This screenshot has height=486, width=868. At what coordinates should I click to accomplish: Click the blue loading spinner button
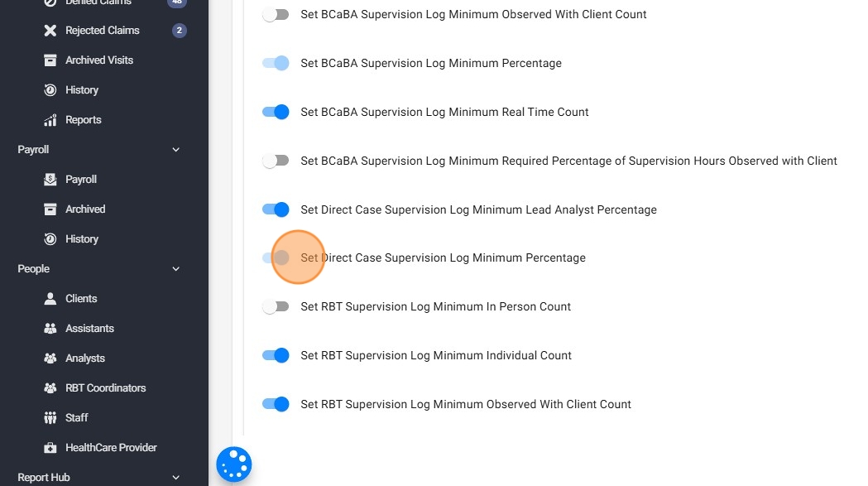click(234, 464)
